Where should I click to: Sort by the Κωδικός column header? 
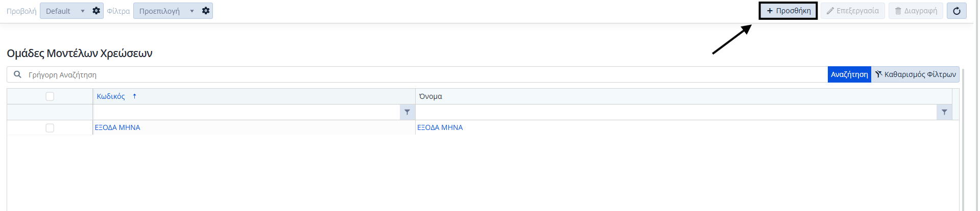pyautogui.click(x=111, y=96)
